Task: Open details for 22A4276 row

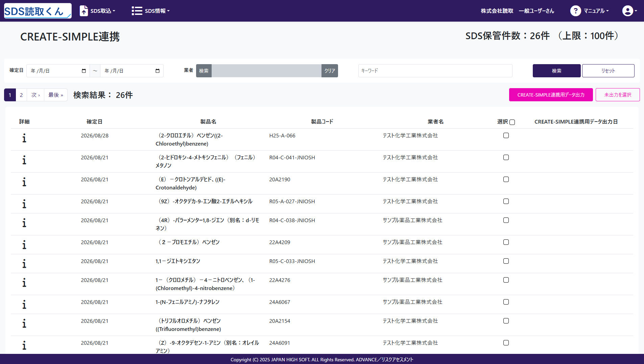Action: click(x=24, y=283)
